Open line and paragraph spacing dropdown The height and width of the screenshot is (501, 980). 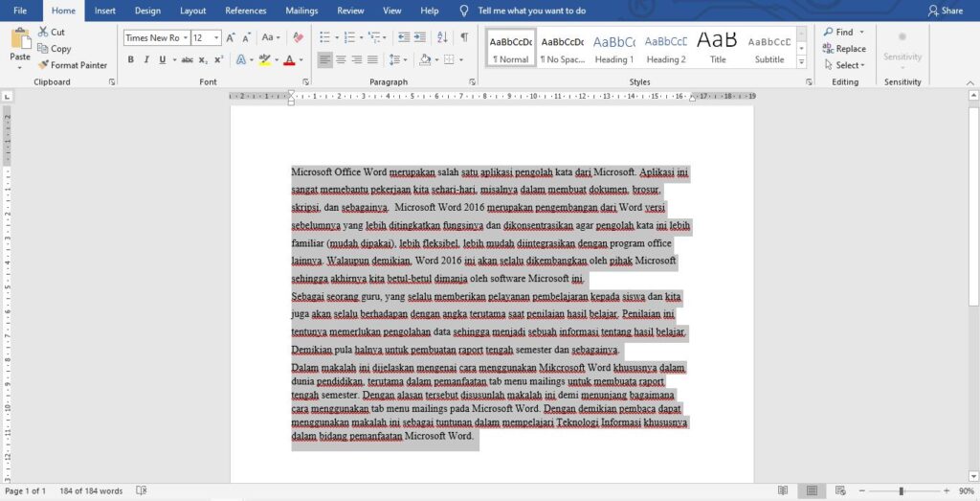pyautogui.click(x=397, y=60)
